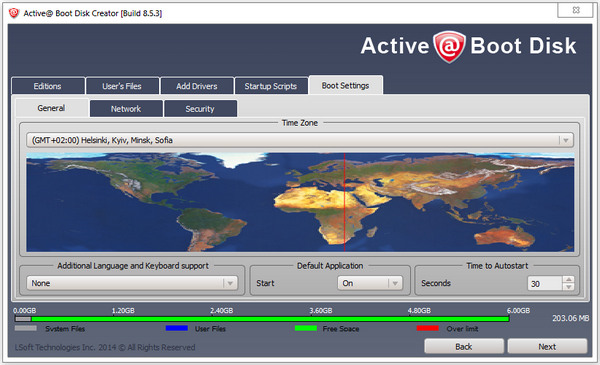Open the Add Drivers tab
The width and height of the screenshot is (600, 365).
pos(197,86)
